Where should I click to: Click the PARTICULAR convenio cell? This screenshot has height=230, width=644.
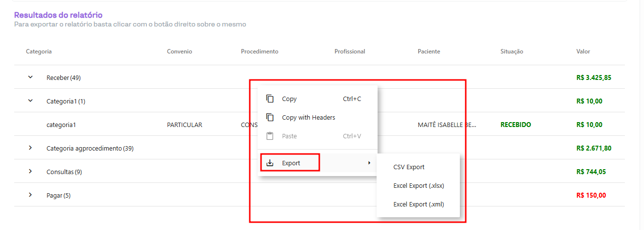tap(185, 125)
